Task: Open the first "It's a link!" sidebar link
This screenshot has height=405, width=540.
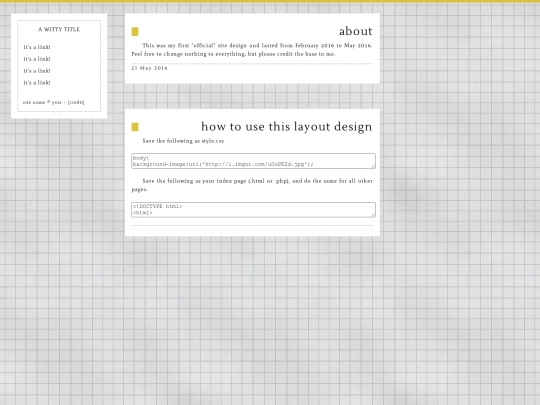Action: (37, 47)
